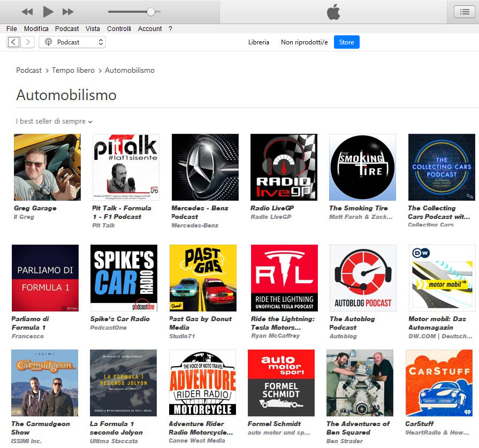Open the Vista menu
Viewport: 479px width, 448px height.
93,29
